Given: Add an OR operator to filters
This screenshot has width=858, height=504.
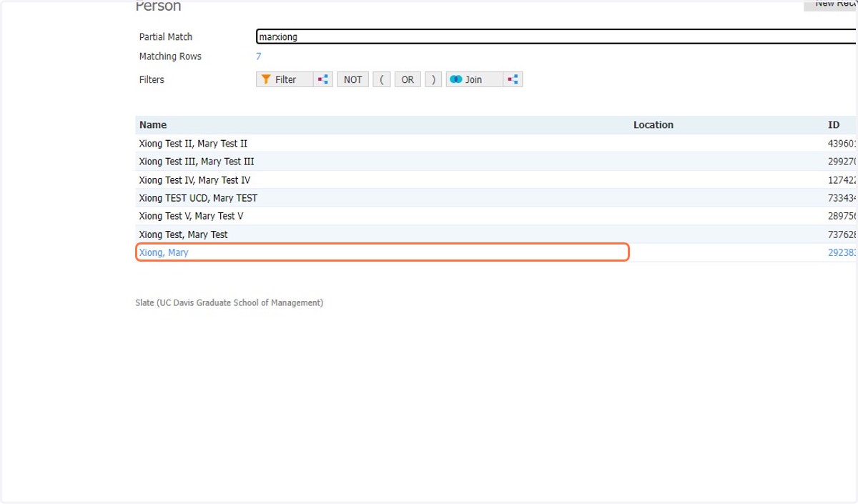Looking at the screenshot, I should (x=408, y=79).
